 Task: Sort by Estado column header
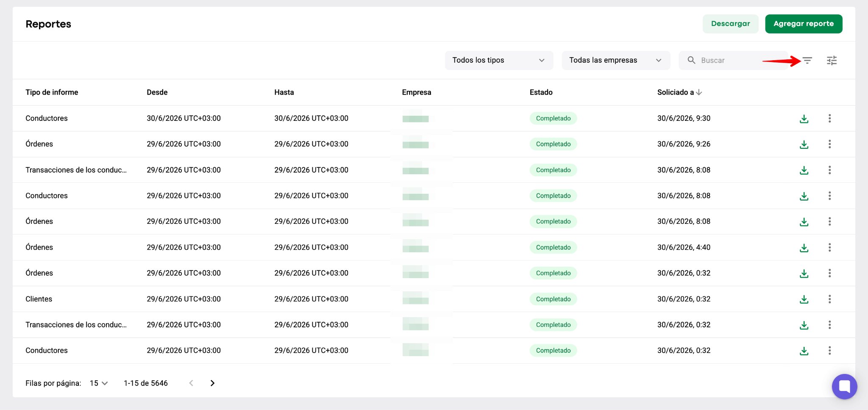tap(541, 92)
